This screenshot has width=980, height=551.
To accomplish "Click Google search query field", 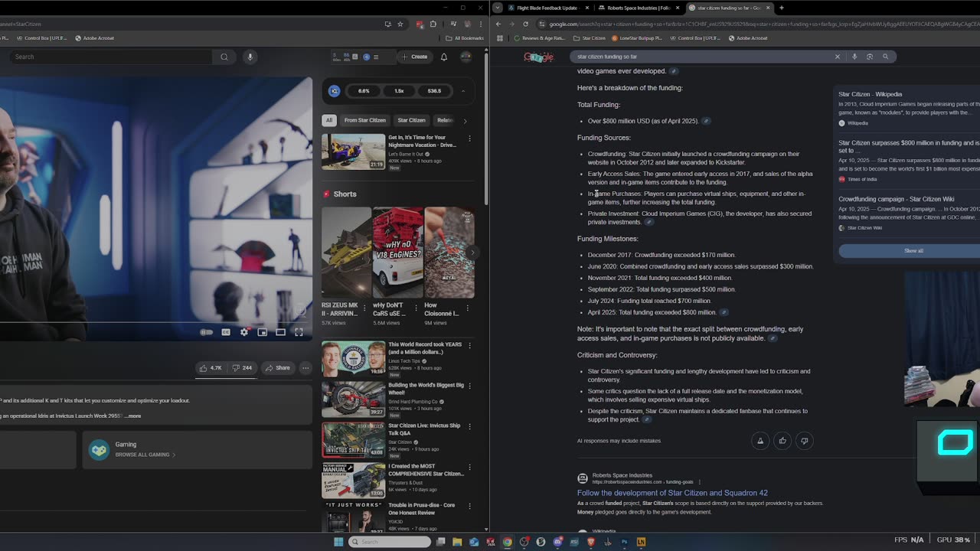I will [701, 57].
